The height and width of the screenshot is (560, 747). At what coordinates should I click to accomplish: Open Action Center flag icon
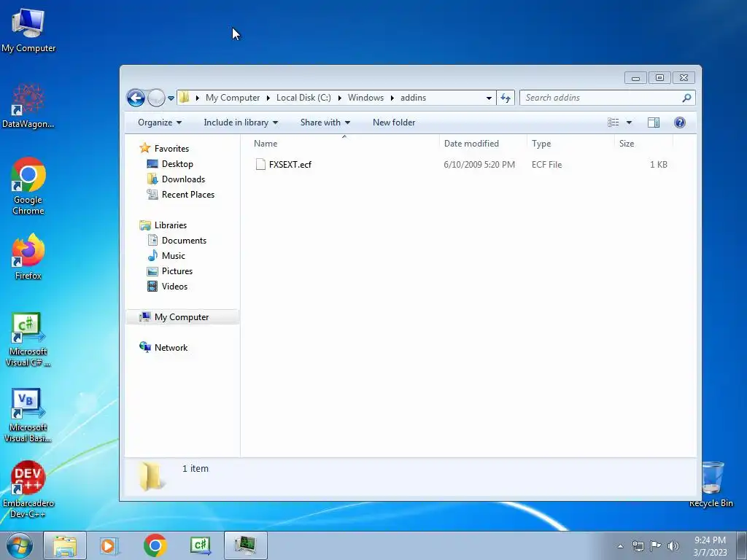pyautogui.click(x=656, y=546)
